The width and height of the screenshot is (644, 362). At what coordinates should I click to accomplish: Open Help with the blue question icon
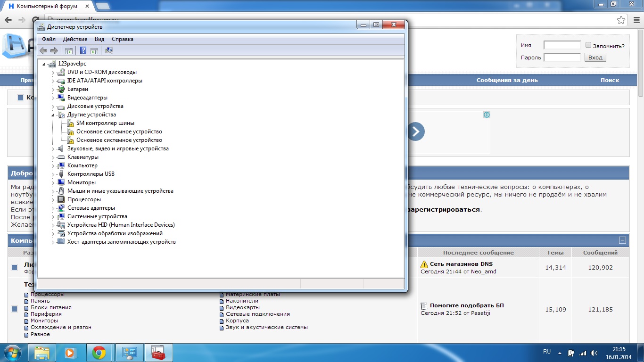pyautogui.click(x=83, y=50)
